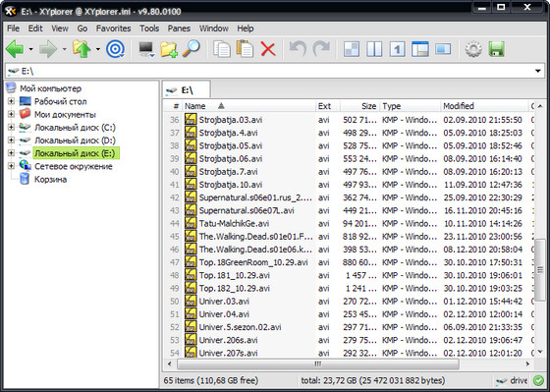This screenshot has height=392, width=550.
Task: Expand Локальный диск (C:) tree node
Action: (x=11, y=127)
